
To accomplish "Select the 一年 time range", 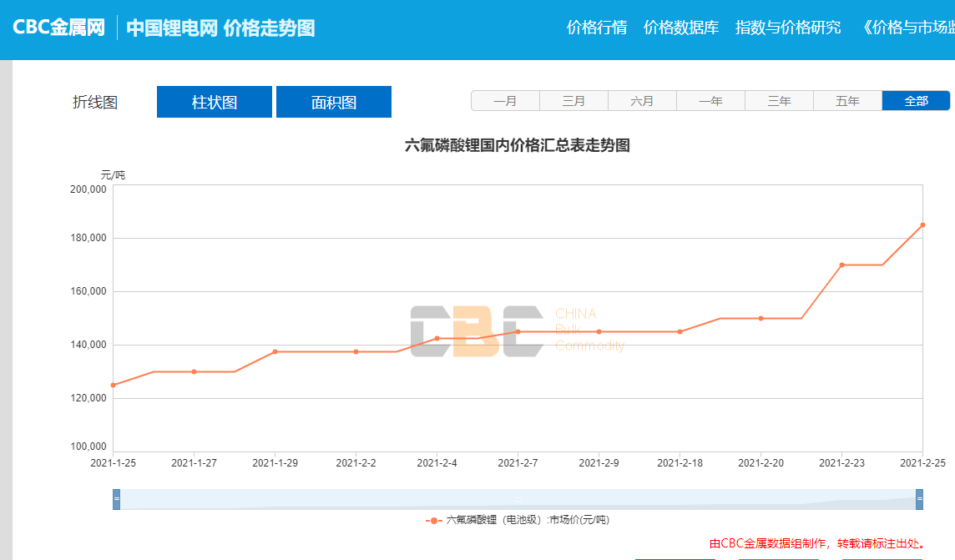I will tap(710, 100).
